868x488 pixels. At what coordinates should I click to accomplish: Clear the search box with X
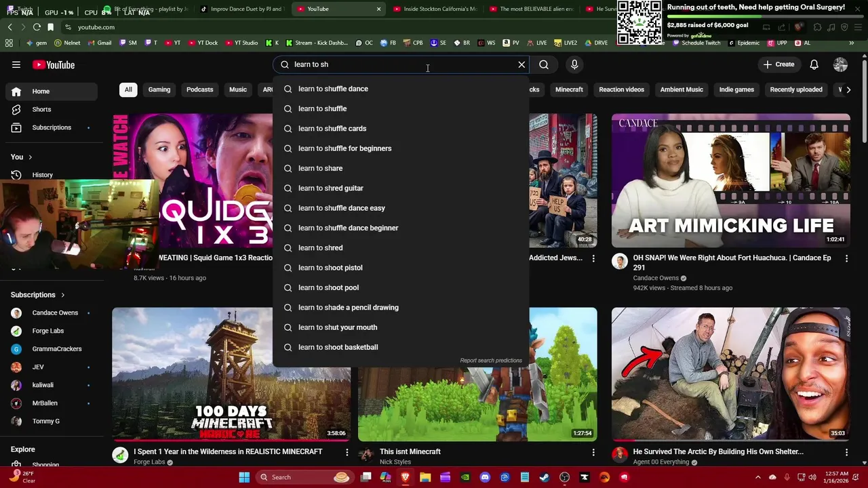521,64
